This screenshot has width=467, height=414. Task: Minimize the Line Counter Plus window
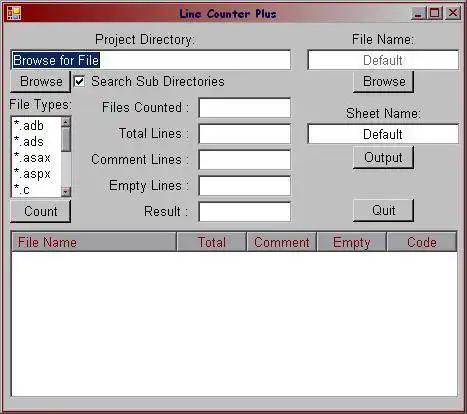(x=418, y=13)
